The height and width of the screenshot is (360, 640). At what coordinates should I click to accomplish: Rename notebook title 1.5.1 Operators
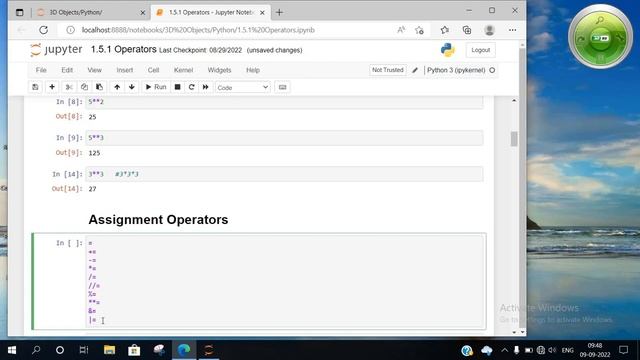point(123,49)
